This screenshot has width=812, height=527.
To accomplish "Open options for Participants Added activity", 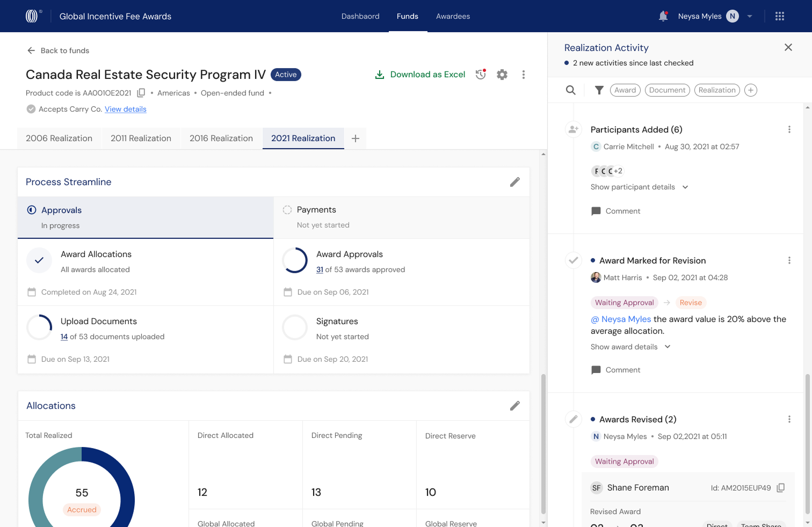I will coord(789,129).
